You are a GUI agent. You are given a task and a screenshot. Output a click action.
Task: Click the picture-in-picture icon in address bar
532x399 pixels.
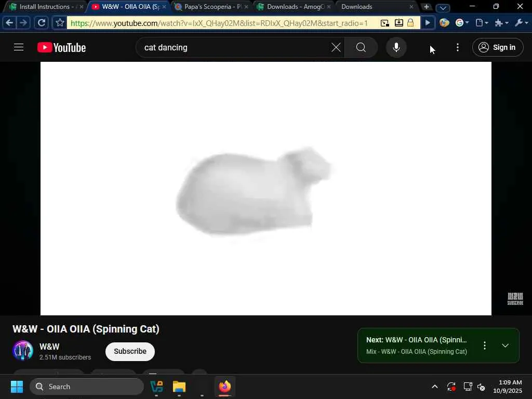tap(385, 23)
